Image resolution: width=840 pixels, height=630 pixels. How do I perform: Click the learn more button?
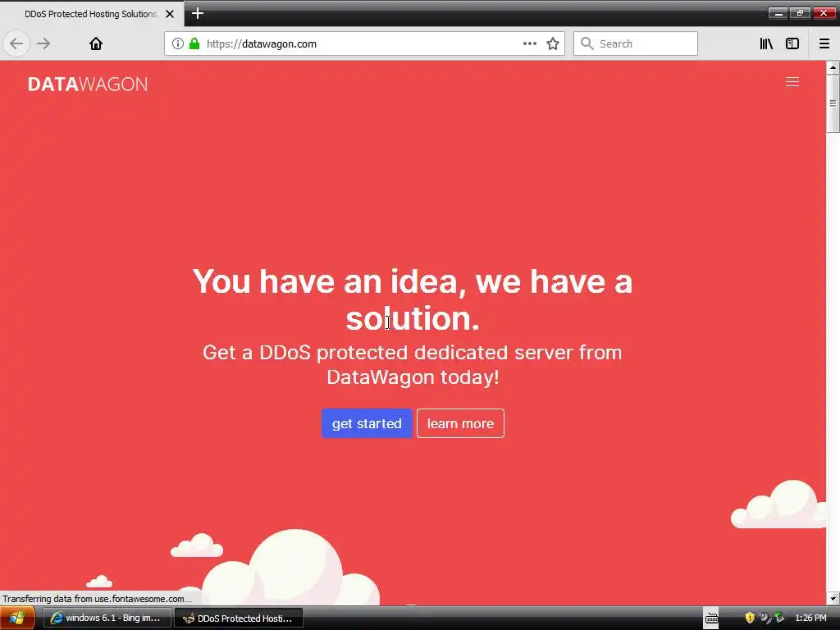(460, 423)
